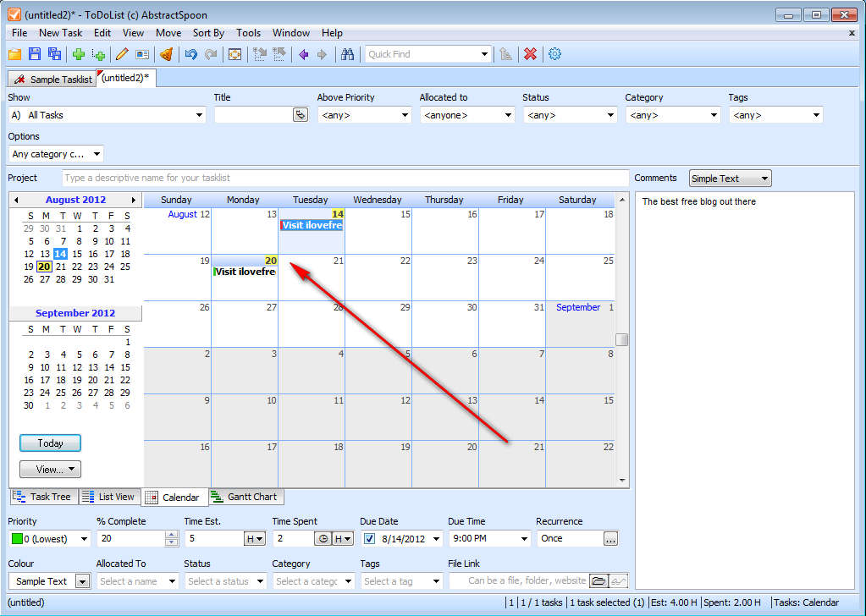
Task: Open the Category filter dropdown
Action: [714, 115]
